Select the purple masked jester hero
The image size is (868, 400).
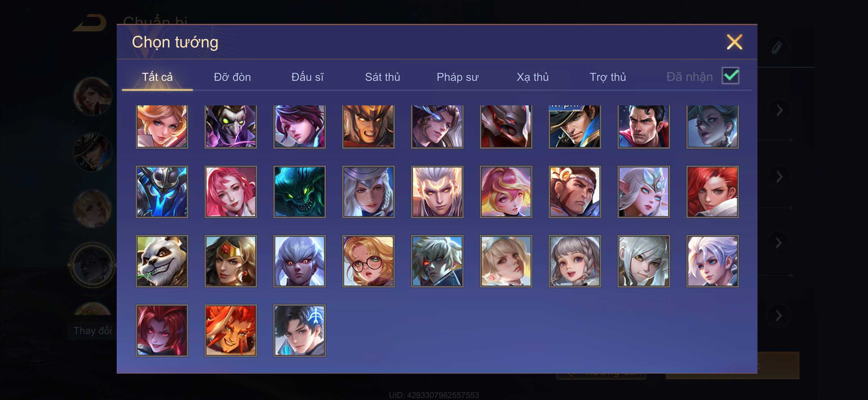coord(230,127)
